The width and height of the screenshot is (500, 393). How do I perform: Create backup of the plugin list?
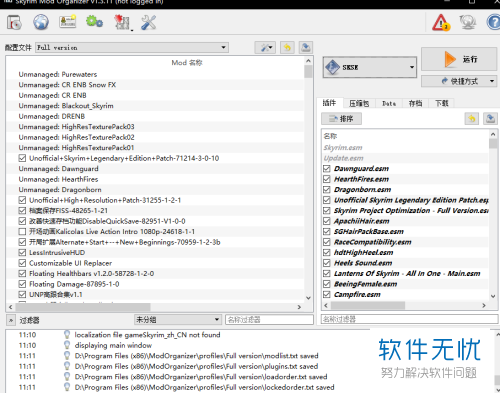(490, 119)
